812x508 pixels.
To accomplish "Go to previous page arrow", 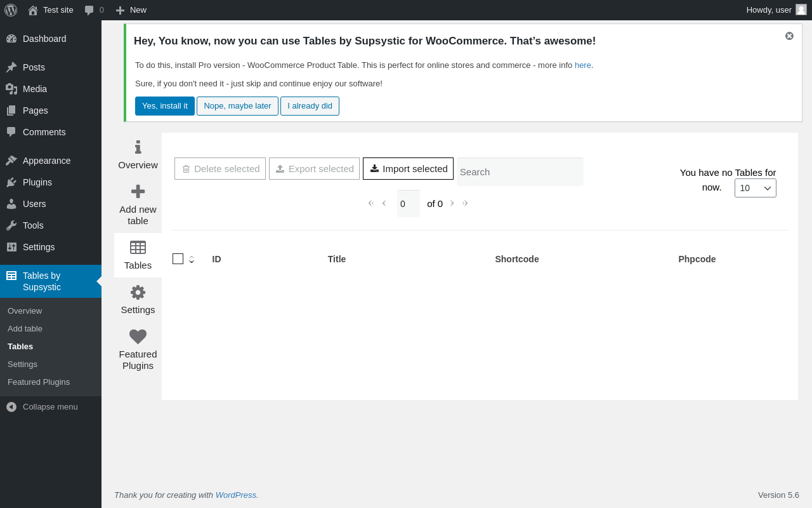I will (384, 203).
